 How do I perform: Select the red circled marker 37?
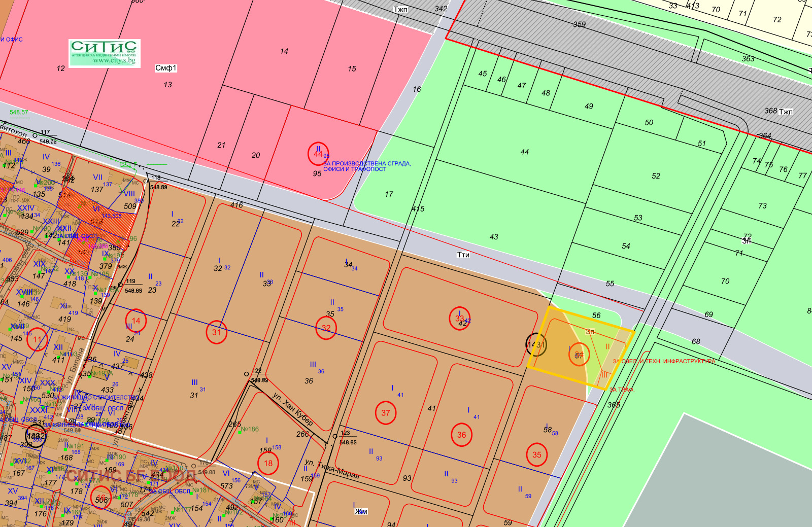tap(386, 413)
